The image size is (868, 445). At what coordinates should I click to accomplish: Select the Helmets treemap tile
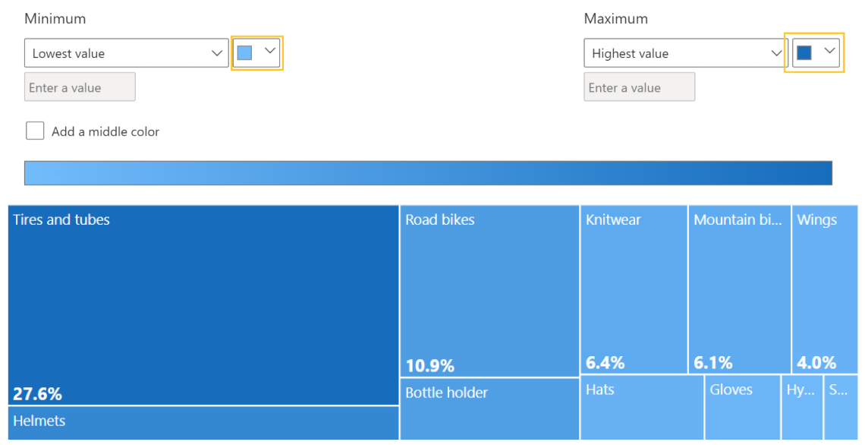coord(203,424)
